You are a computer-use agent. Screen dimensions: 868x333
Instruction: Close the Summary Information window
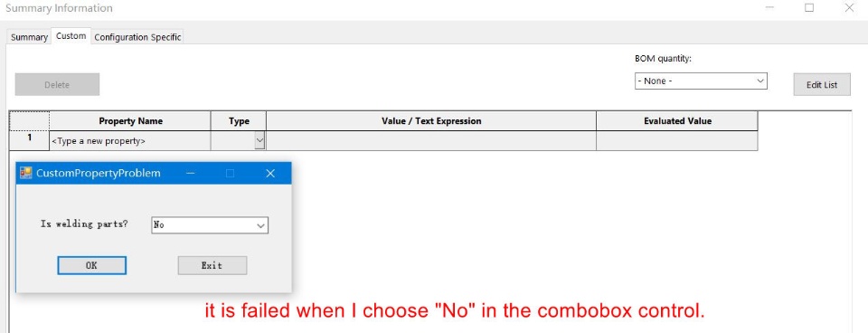[849, 8]
